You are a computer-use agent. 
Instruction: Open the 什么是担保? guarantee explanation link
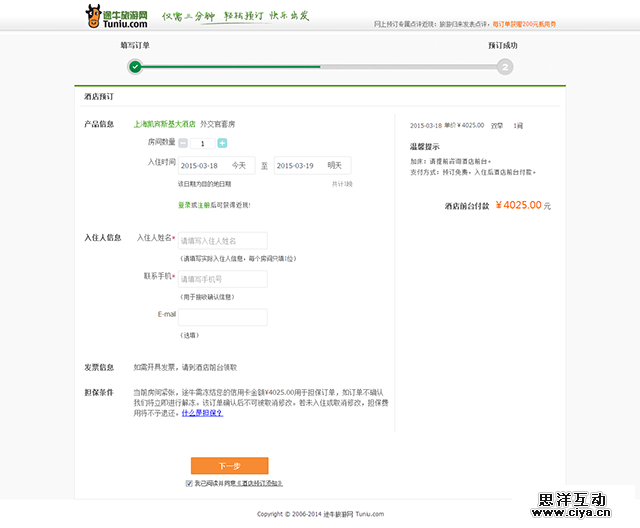[x=202, y=412]
